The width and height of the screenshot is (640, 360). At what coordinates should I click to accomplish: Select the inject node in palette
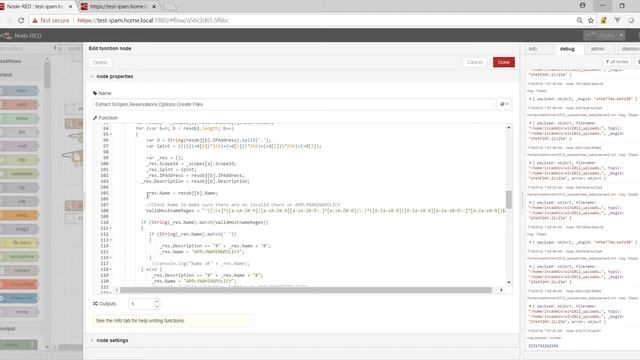pos(19,91)
